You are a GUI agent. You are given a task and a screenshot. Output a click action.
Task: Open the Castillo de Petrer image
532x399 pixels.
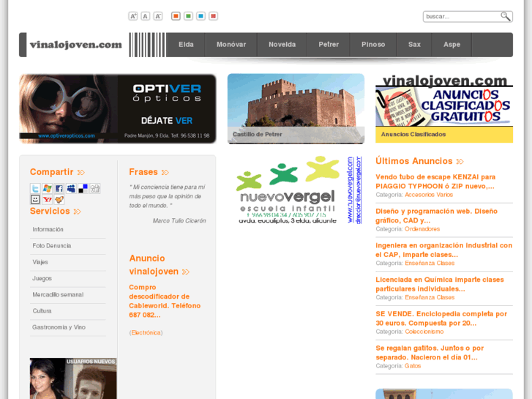point(296,108)
